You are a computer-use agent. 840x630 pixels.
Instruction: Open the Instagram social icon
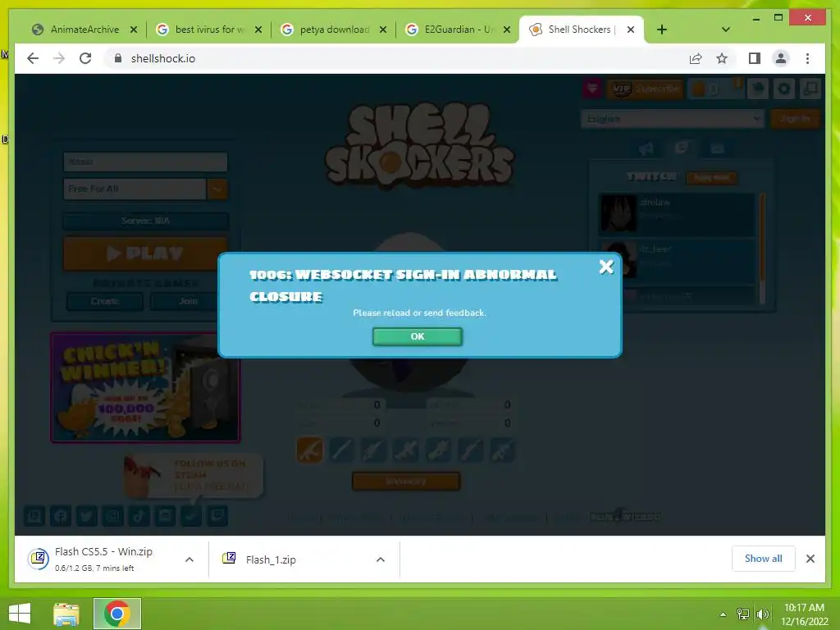pyautogui.click(x=113, y=516)
